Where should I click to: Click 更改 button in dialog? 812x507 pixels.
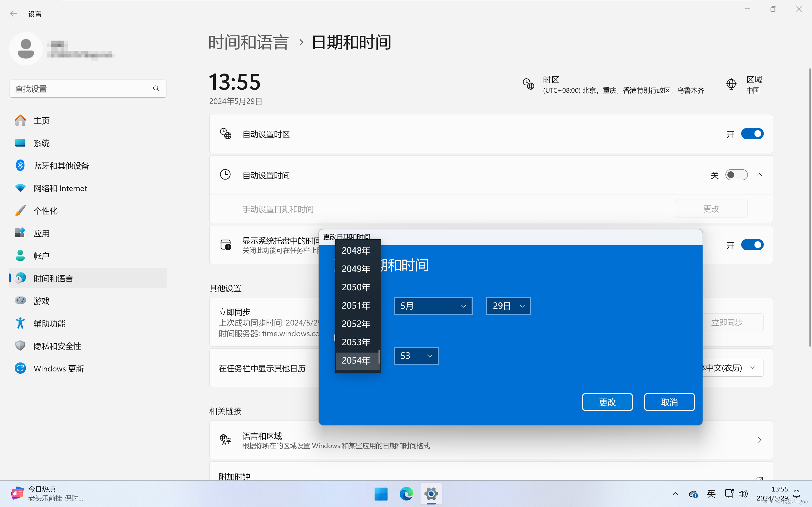[x=607, y=402]
